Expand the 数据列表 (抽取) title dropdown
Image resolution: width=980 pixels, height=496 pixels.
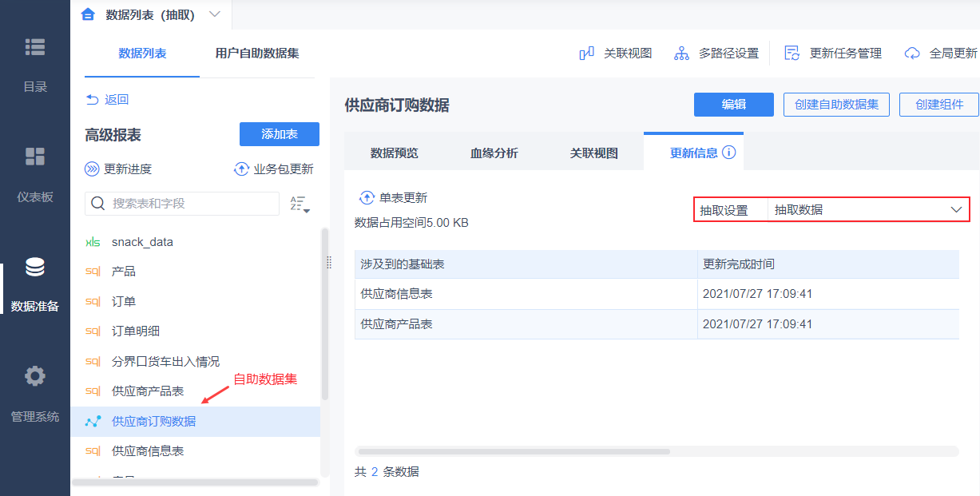coord(214,14)
